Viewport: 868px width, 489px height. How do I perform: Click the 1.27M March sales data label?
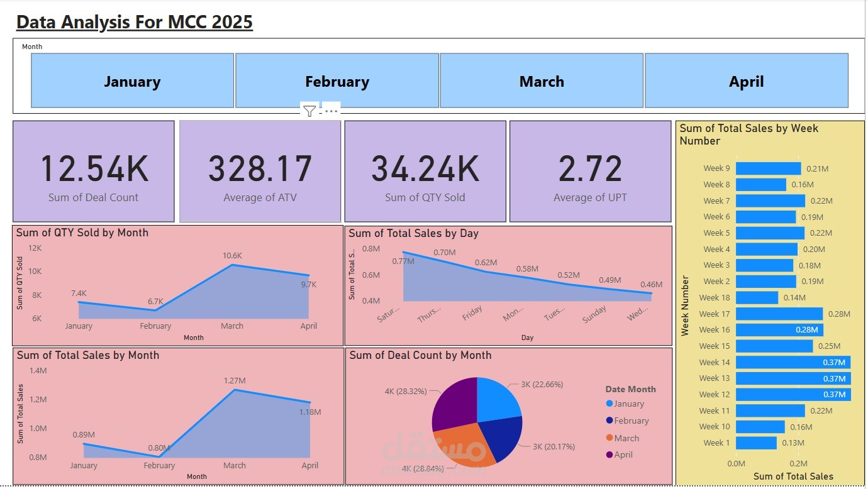click(x=235, y=380)
